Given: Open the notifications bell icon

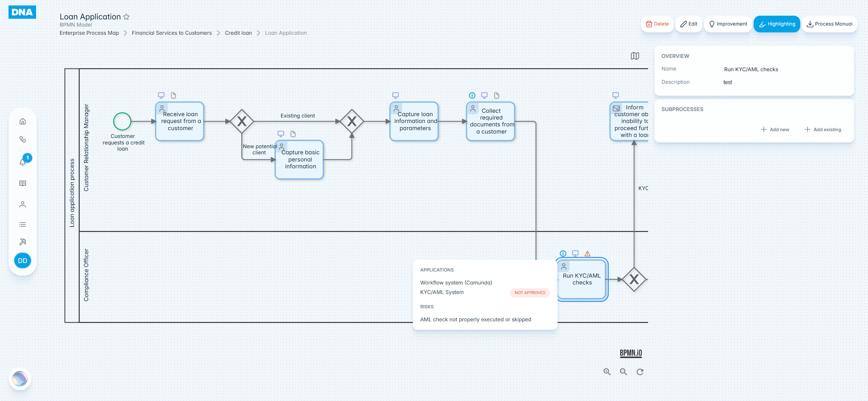Looking at the screenshot, I should click(x=22, y=162).
